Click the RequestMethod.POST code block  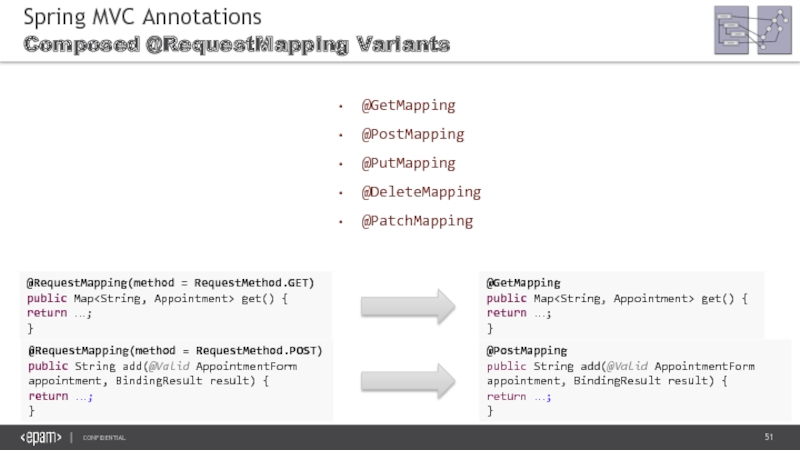pos(176,380)
